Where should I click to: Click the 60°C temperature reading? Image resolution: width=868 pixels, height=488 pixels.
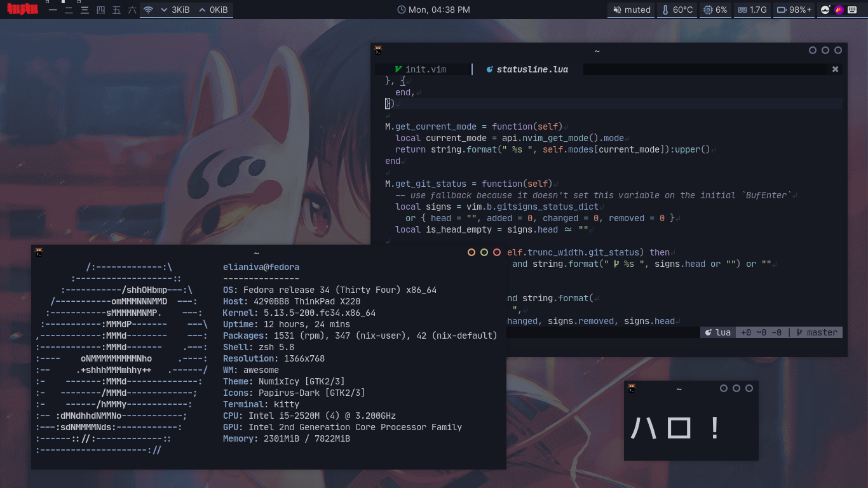(682, 10)
